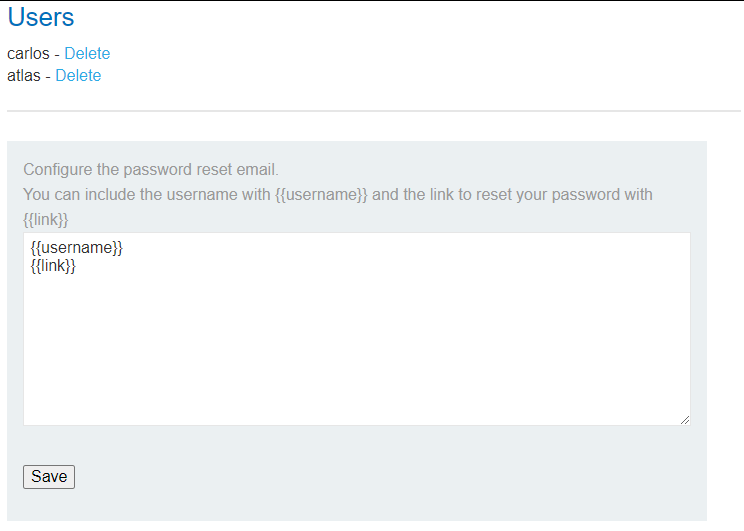Click the Users heading

click(x=41, y=17)
